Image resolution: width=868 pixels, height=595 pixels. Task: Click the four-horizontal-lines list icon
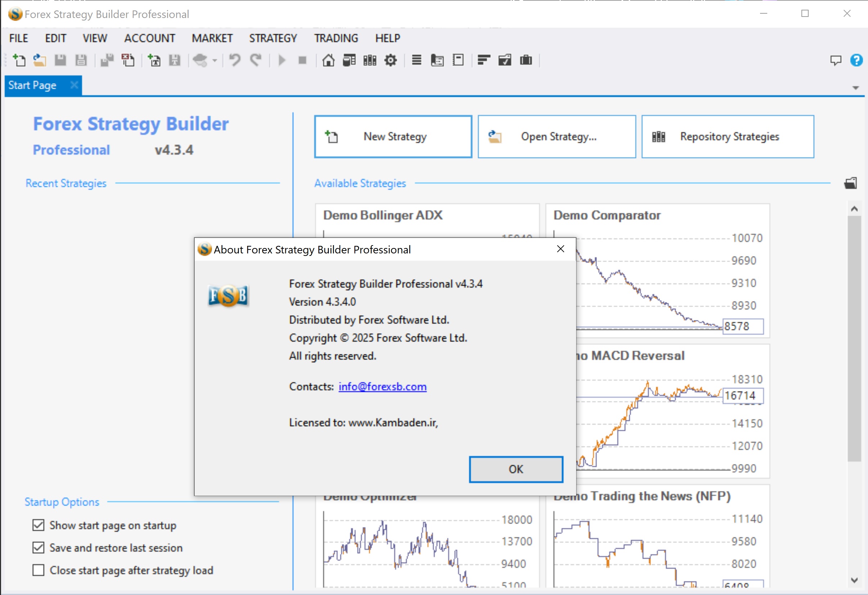[416, 60]
